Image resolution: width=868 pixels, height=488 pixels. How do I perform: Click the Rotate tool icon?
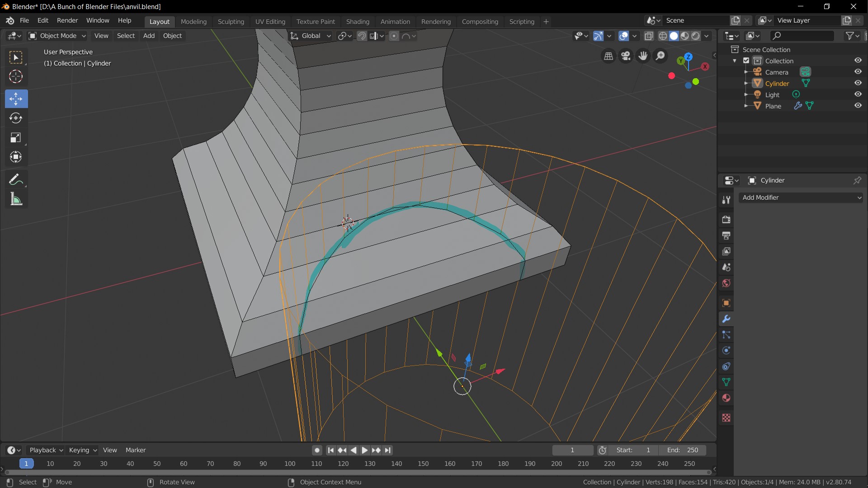16,118
